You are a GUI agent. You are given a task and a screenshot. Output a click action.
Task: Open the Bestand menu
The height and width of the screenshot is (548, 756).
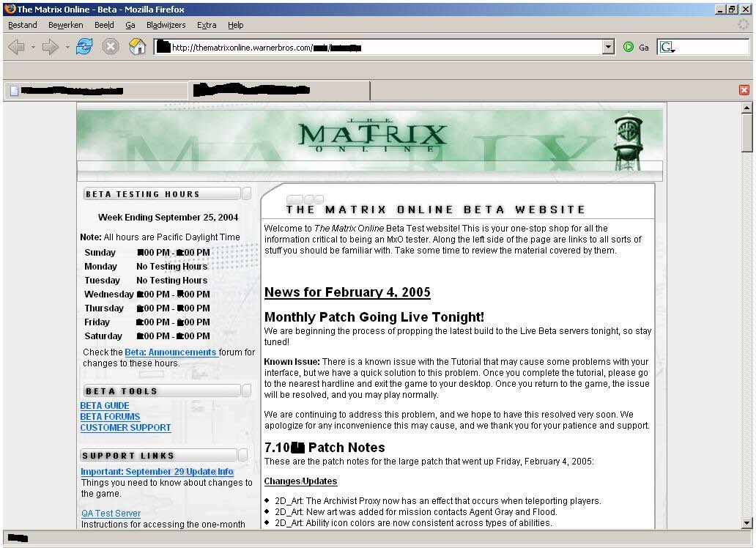pos(22,25)
